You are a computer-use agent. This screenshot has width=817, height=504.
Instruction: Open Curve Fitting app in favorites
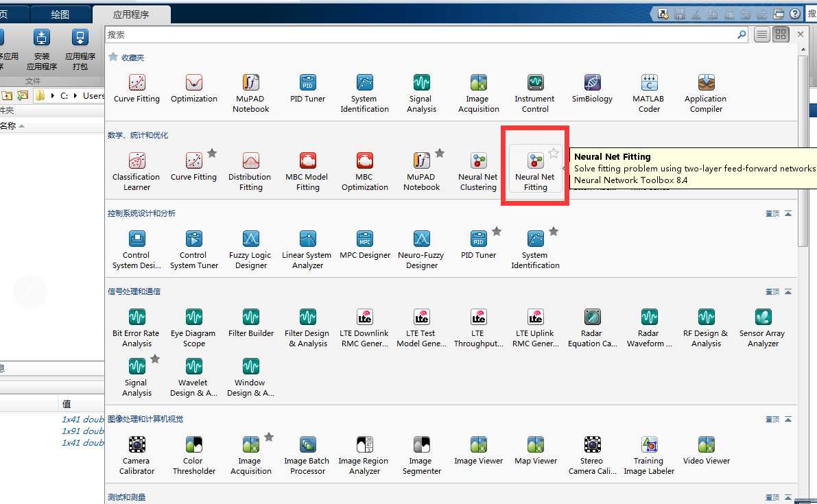click(137, 88)
